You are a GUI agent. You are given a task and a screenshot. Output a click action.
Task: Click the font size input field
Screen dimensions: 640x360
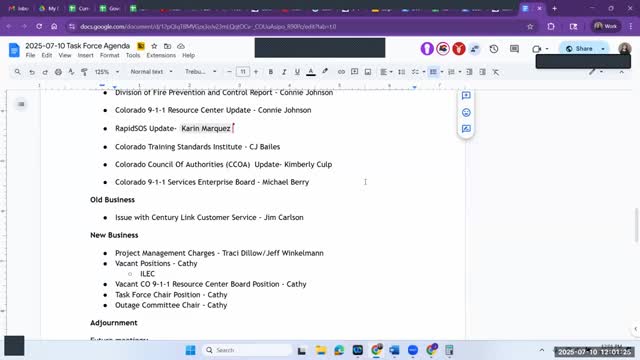point(243,72)
